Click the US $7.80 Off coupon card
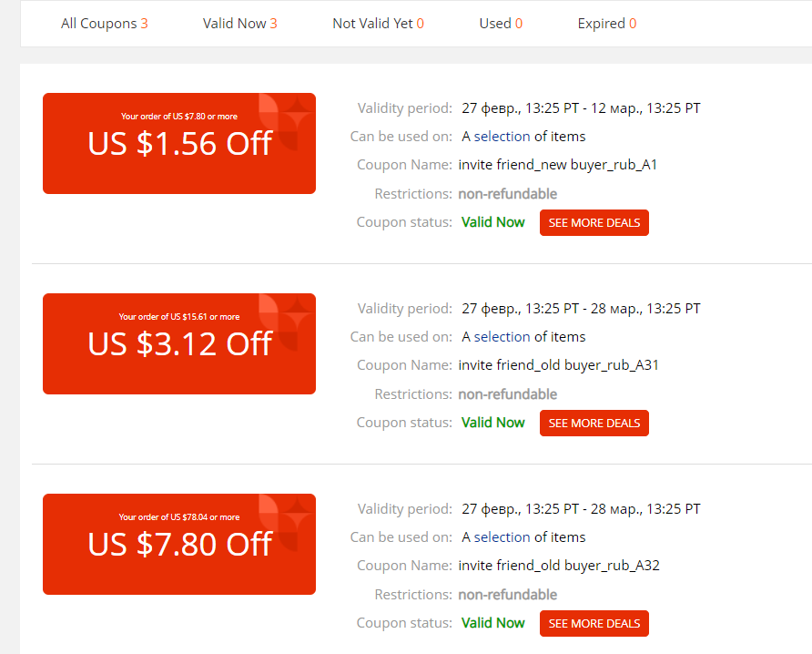This screenshot has width=812, height=654. pos(179,544)
